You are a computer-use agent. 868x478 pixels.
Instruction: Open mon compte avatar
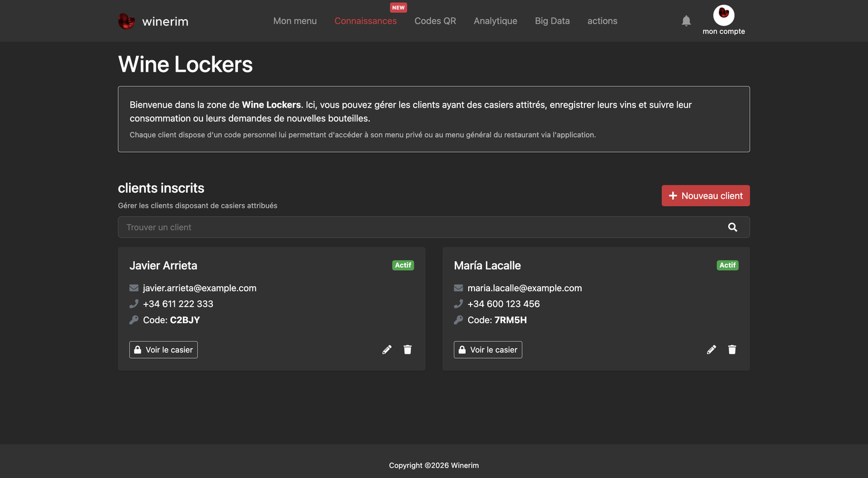pos(724,15)
